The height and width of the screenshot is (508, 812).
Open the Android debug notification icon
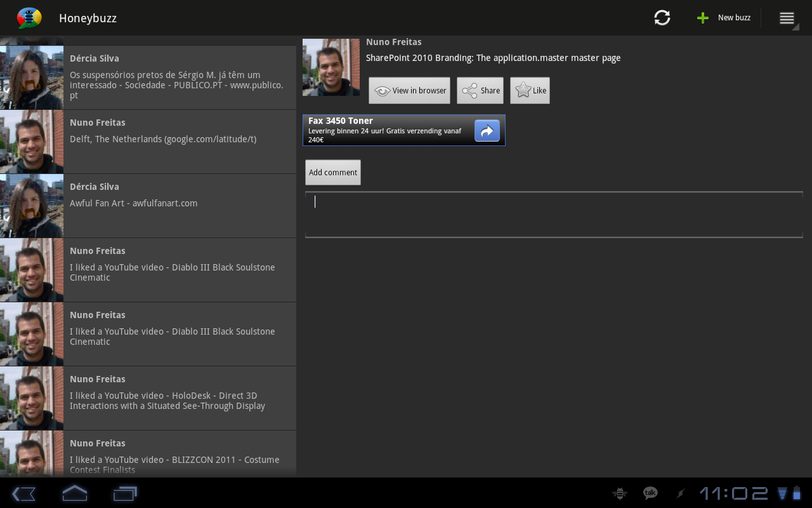[620, 493]
